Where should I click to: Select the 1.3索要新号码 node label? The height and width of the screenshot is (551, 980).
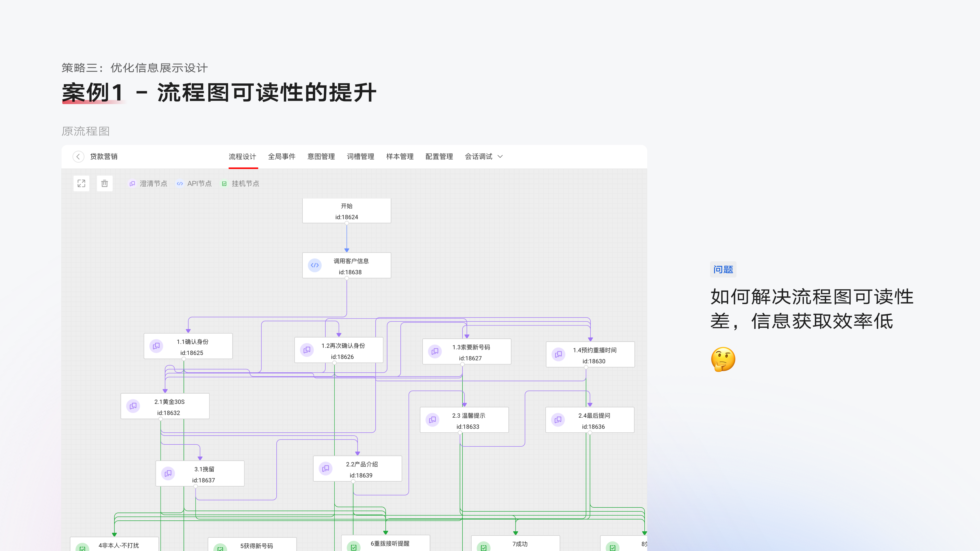click(x=471, y=347)
